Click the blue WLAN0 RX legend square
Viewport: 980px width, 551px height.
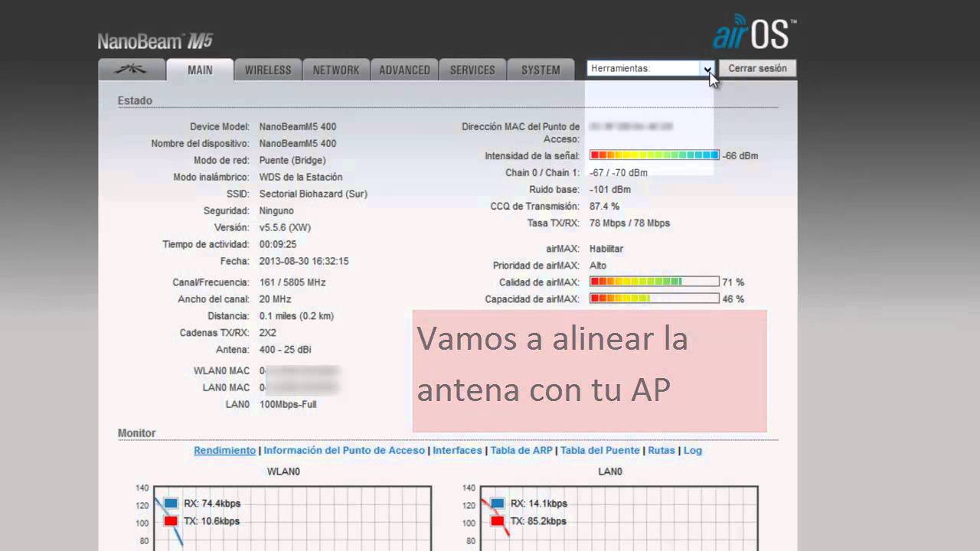[170, 504]
